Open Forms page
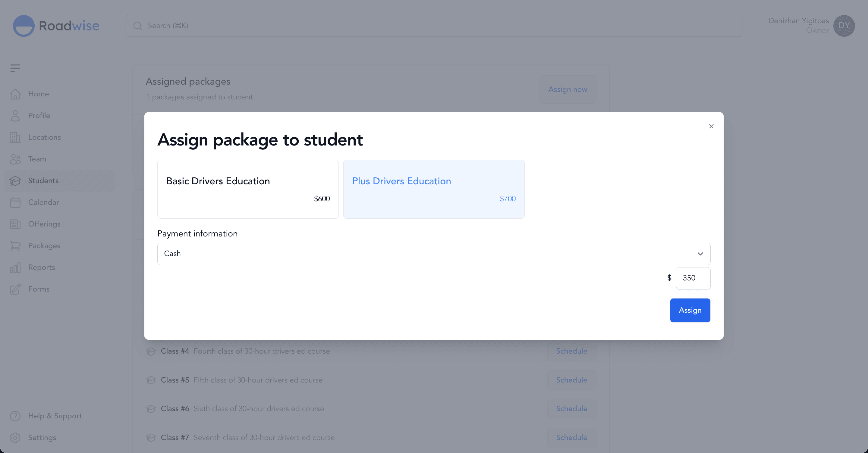The image size is (868, 453). (x=60, y=289)
